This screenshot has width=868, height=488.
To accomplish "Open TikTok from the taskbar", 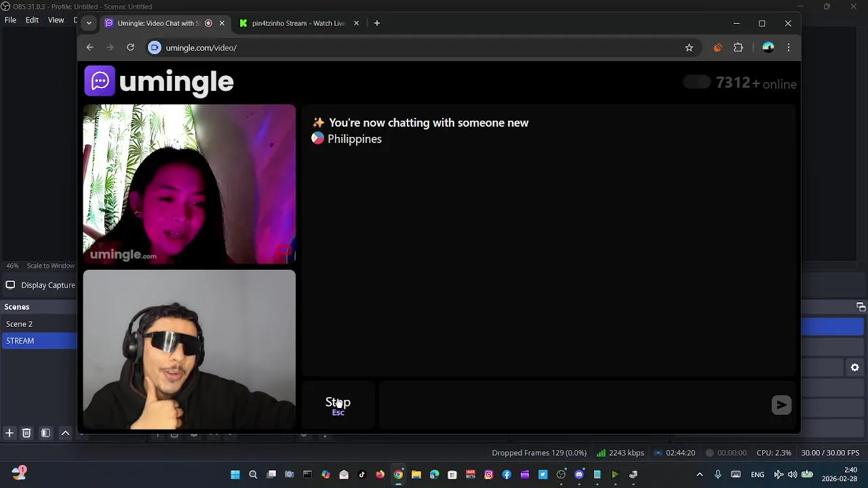I will (x=361, y=474).
